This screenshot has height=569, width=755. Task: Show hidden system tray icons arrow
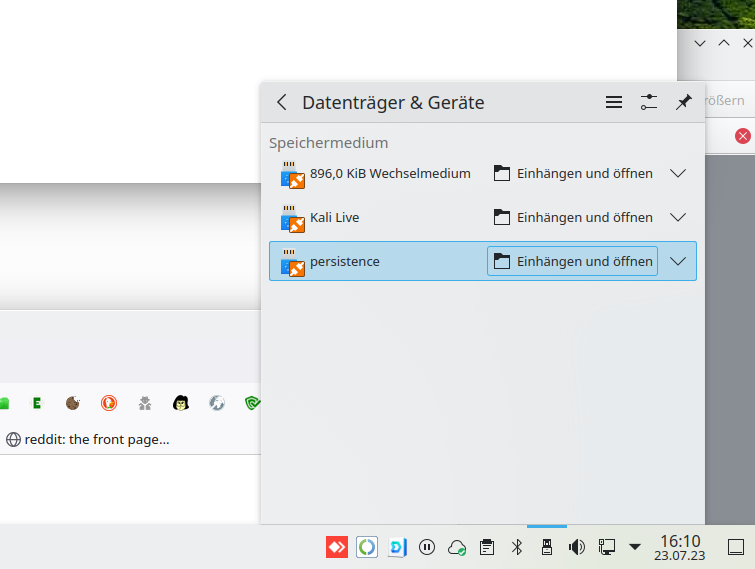coord(634,547)
